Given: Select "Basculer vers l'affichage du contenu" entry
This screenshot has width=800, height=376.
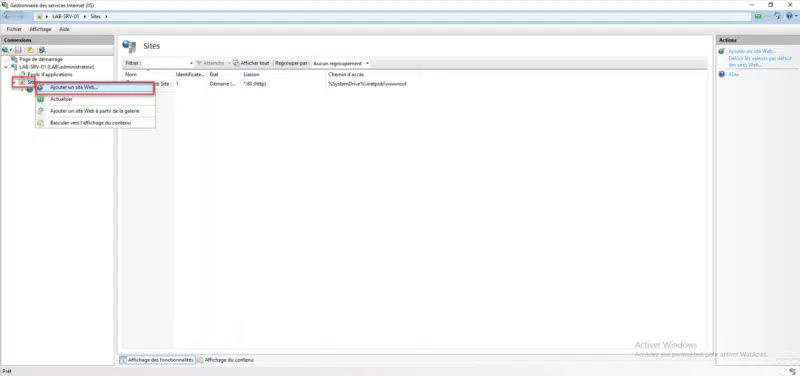Looking at the screenshot, I should 94,123.
